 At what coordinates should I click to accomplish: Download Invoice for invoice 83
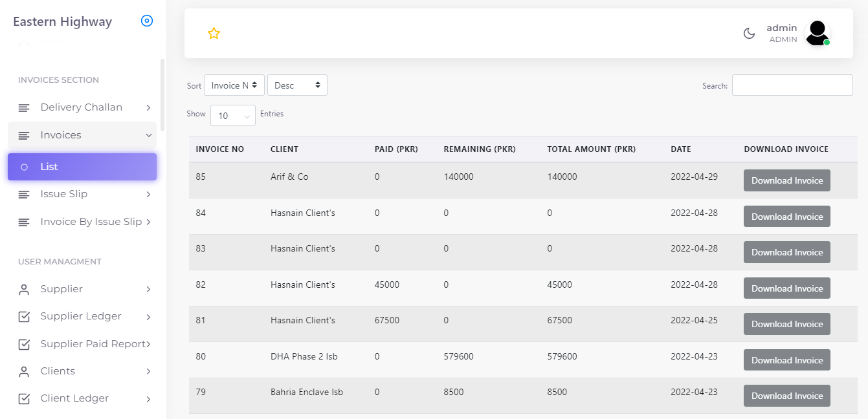pyautogui.click(x=786, y=252)
